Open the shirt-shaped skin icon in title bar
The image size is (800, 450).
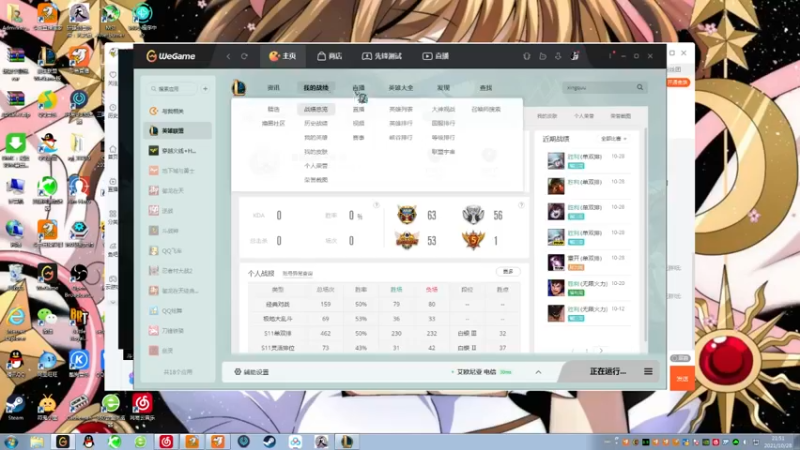[527, 56]
